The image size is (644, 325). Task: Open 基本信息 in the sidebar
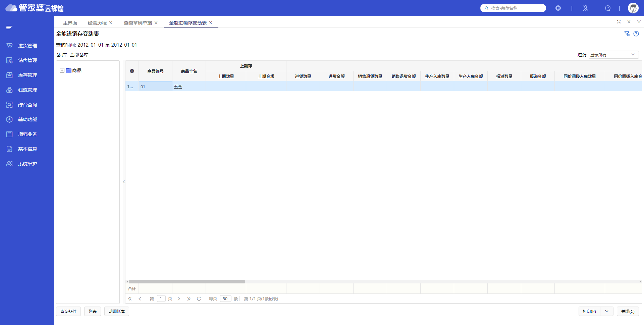click(27, 149)
